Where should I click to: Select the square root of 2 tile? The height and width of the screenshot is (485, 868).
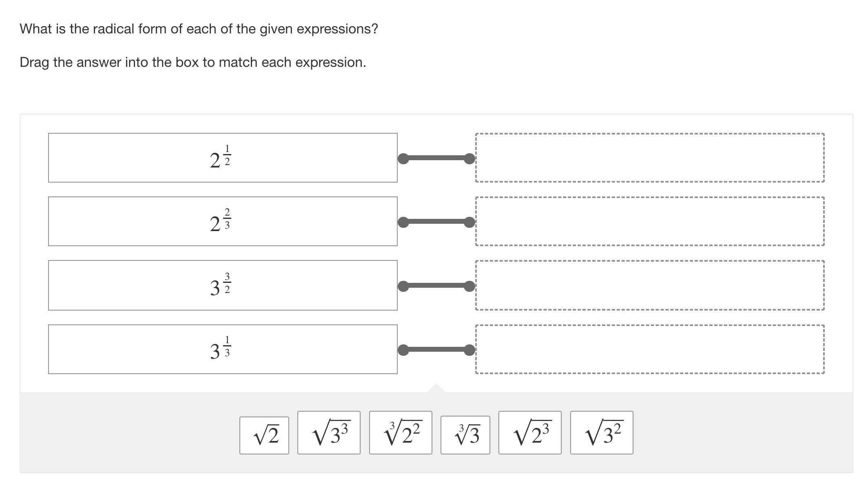264,435
